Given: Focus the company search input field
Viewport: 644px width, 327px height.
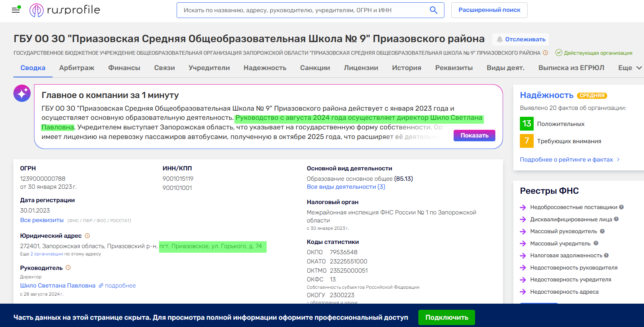Looking at the screenshot, I should [303, 10].
